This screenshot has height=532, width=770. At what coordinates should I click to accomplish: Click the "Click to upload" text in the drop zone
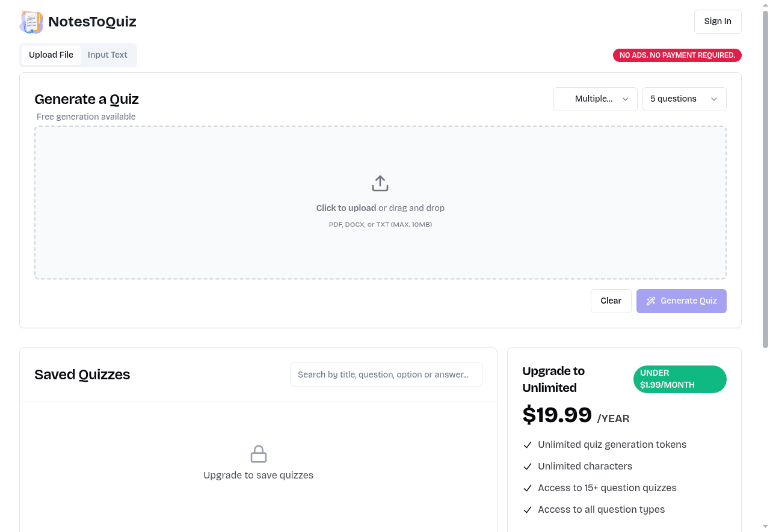pos(346,208)
